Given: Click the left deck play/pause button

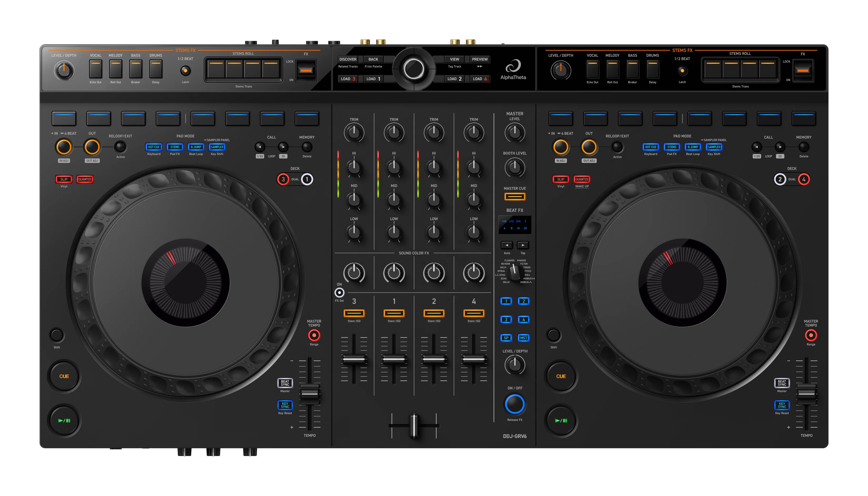Looking at the screenshot, I should [64, 420].
